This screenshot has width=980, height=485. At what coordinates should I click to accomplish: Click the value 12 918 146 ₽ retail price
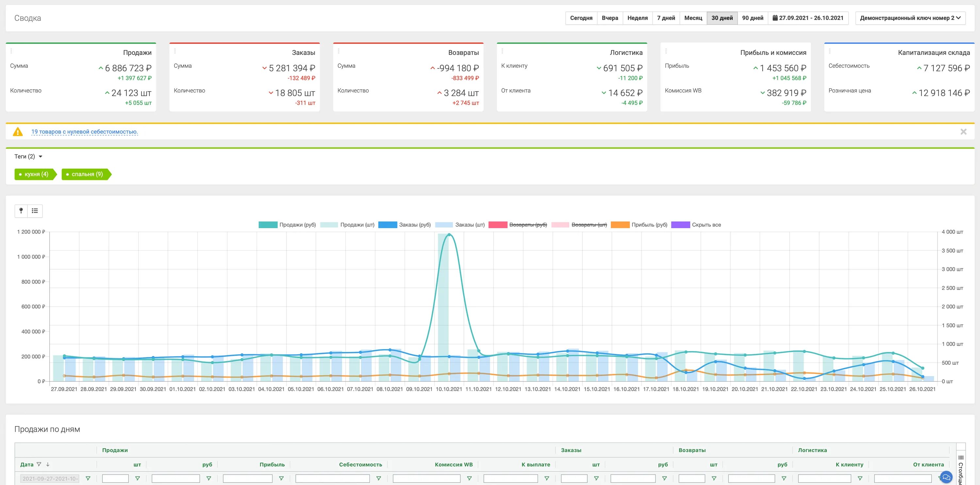tap(944, 93)
